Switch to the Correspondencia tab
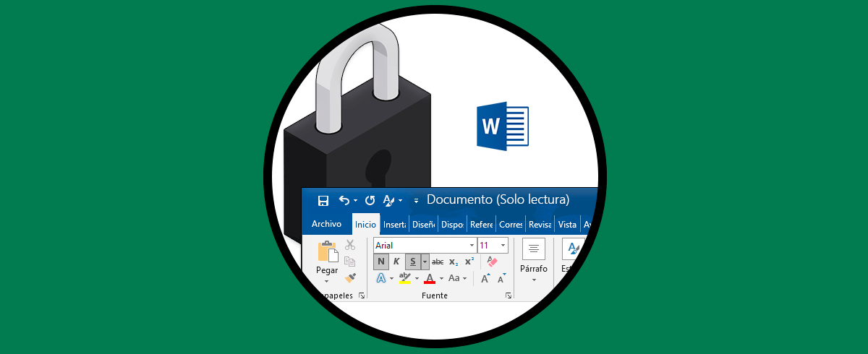The image size is (868, 354). point(511,224)
